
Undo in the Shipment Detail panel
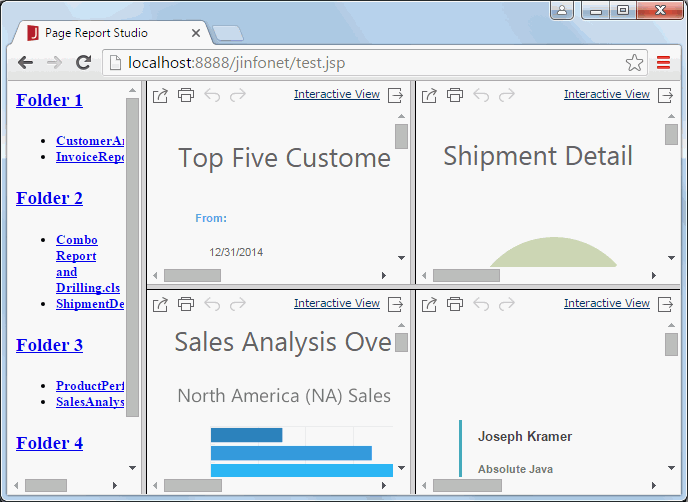pyautogui.click(x=481, y=95)
